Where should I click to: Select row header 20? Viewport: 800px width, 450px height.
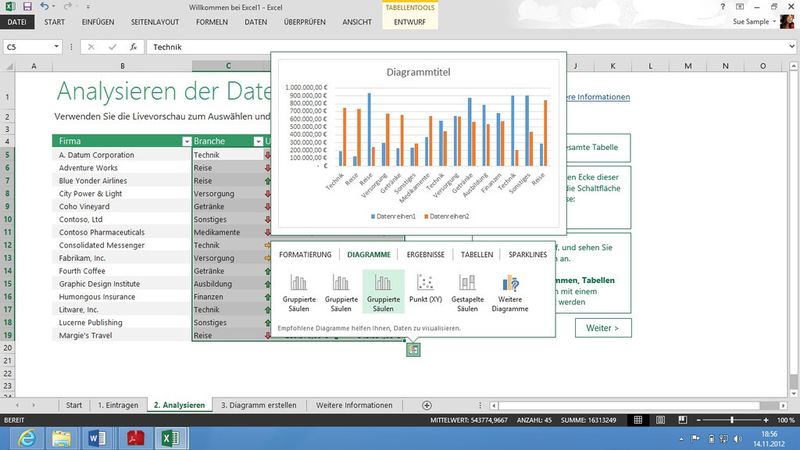(x=8, y=348)
